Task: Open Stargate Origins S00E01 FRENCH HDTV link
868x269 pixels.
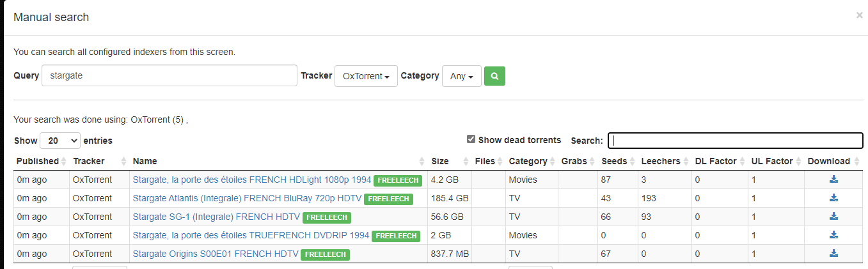Action: [x=216, y=254]
